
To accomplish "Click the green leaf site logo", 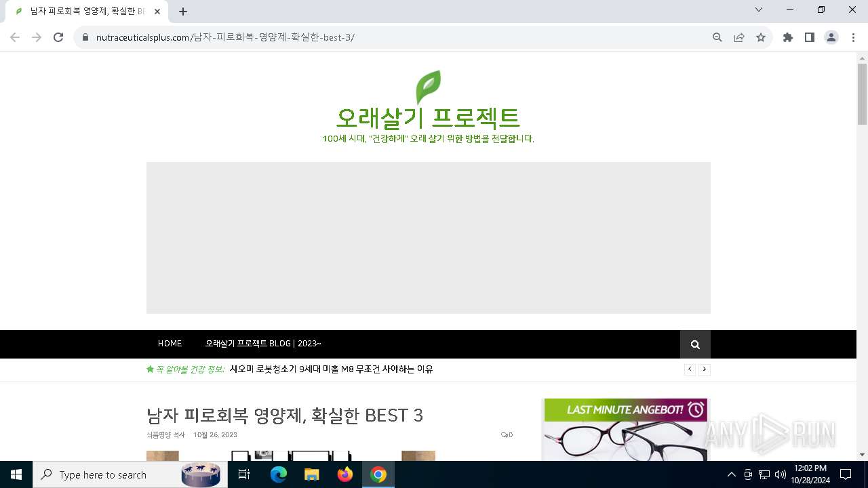I will tap(428, 87).
